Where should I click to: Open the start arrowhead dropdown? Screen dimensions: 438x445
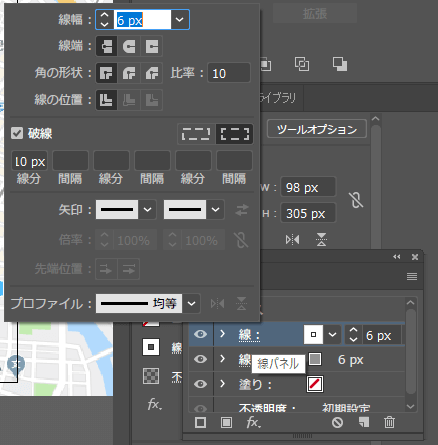tap(147, 210)
